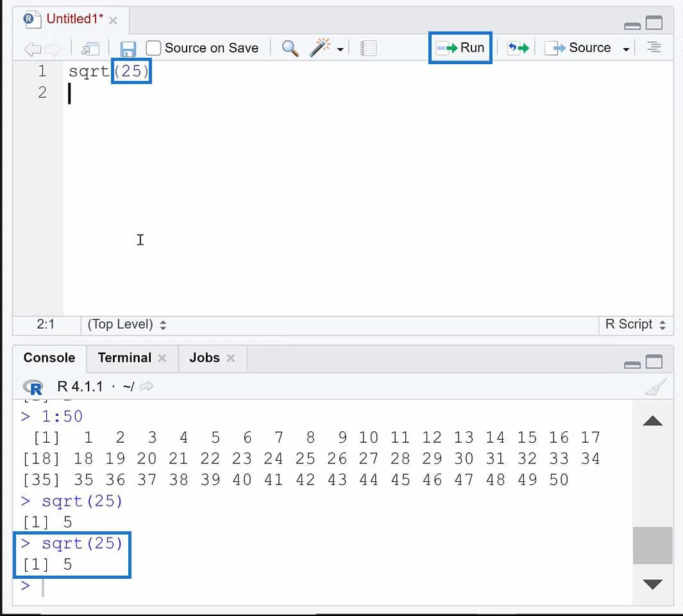Open code tools magic wand icon
Screen dimensions: 683x616
[320, 47]
